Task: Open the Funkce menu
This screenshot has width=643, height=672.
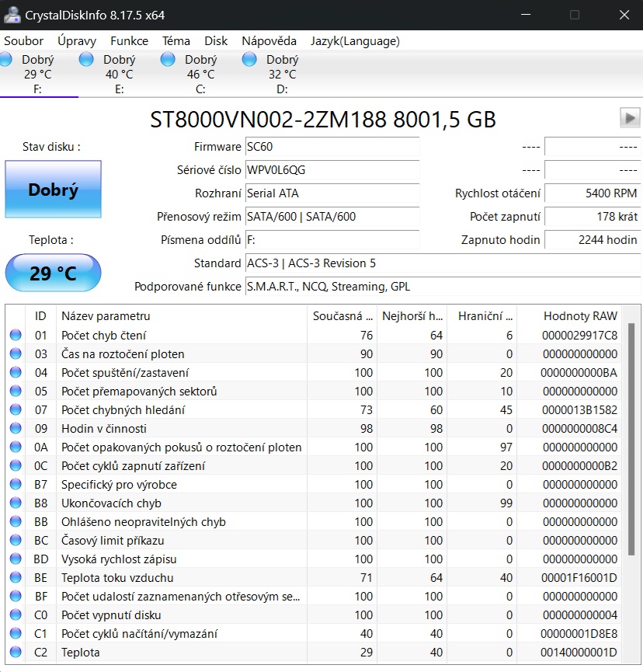Action: 129,41
